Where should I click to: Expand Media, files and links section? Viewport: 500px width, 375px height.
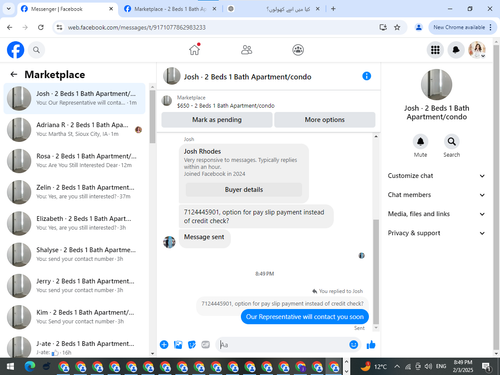pyautogui.click(x=436, y=214)
